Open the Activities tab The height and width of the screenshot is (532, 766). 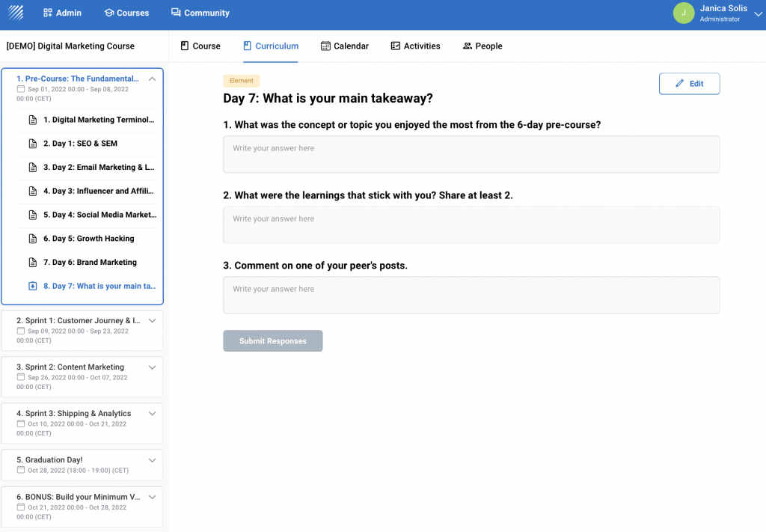coord(415,46)
